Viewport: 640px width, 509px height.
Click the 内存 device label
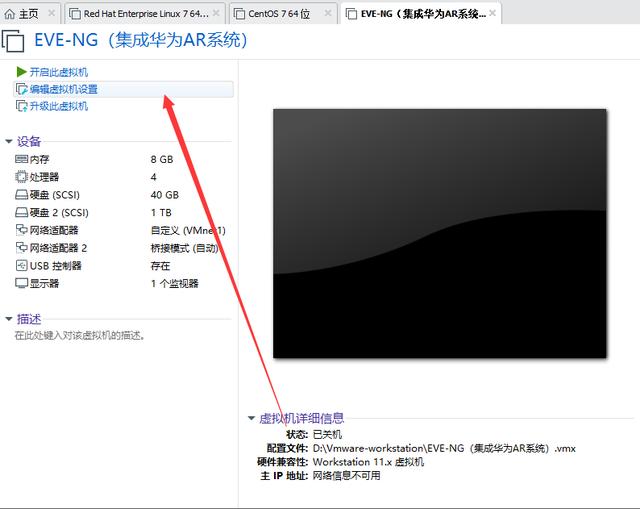(40, 159)
